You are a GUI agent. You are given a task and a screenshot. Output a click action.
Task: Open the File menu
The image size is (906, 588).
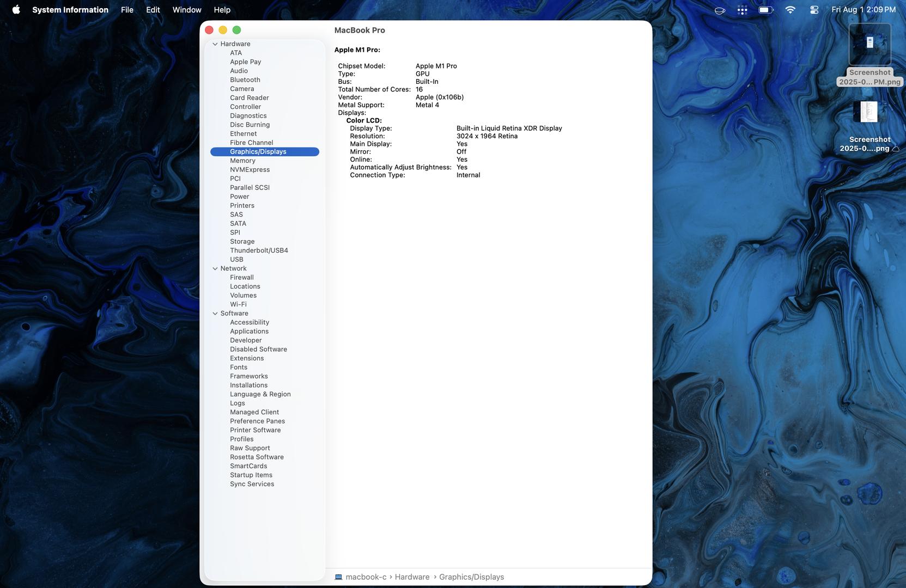[127, 10]
